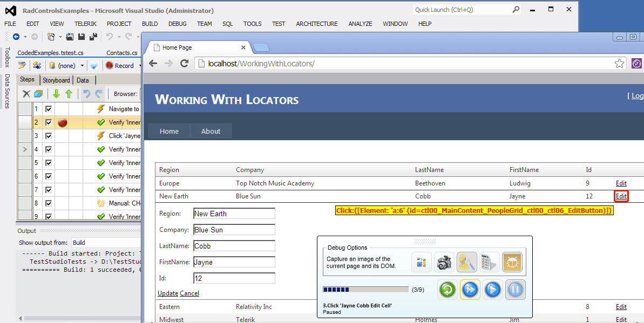Click the test progress bar showing 3/9
644x323 pixels.
[365, 290]
